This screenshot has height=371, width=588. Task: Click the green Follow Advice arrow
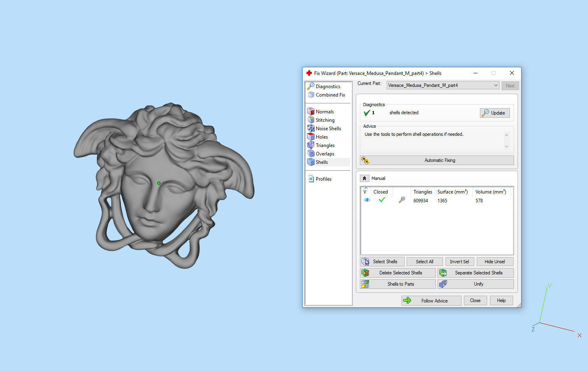tap(407, 300)
